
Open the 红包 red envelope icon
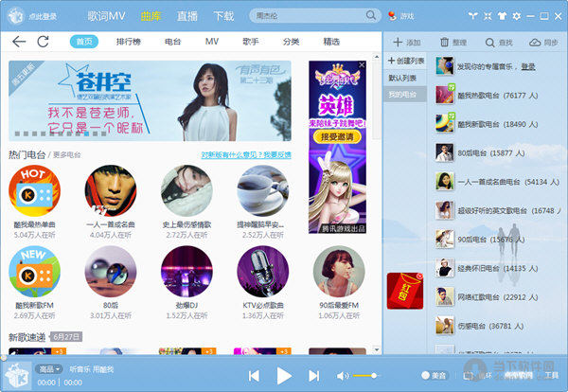pyautogui.click(x=405, y=291)
